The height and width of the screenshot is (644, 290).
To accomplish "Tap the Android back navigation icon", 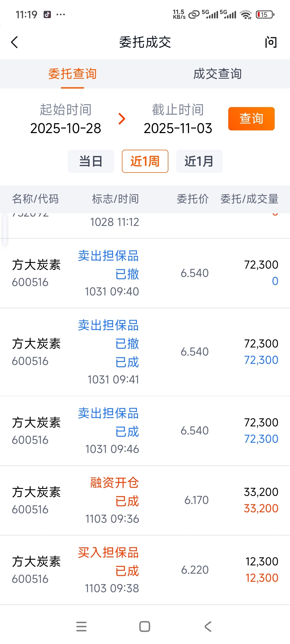I will click(208, 627).
